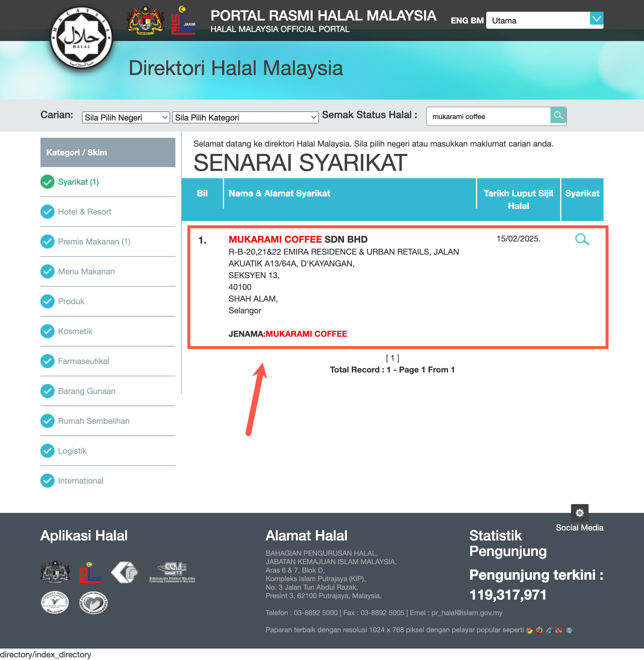The height and width of the screenshot is (660, 644).
Task: Open the Sila Pilih Kategori dropdown
Action: tap(245, 117)
